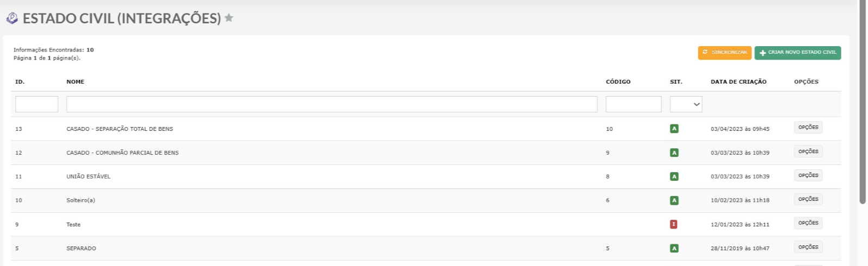Sort table by NOME column header
868x266 pixels.
(75, 81)
